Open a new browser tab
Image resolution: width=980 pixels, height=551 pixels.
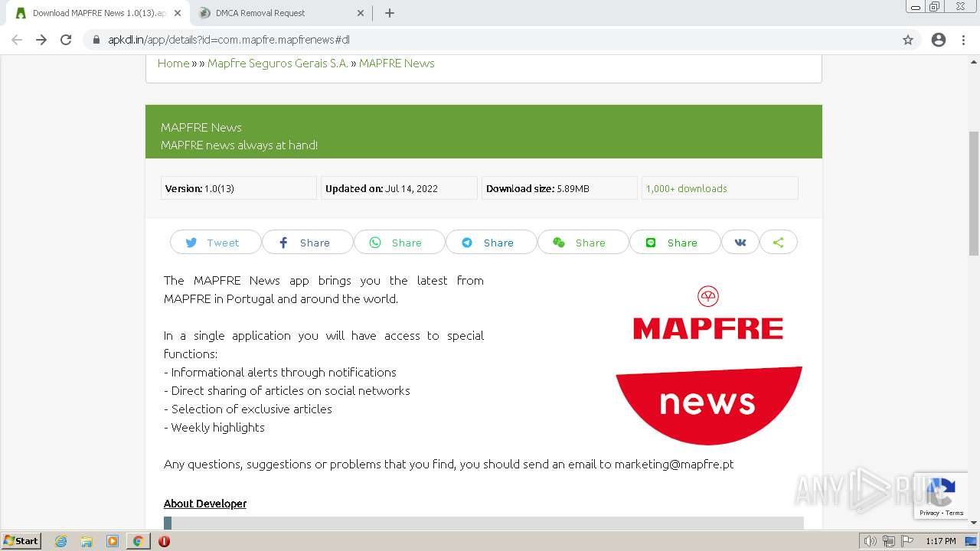tap(390, 13)
